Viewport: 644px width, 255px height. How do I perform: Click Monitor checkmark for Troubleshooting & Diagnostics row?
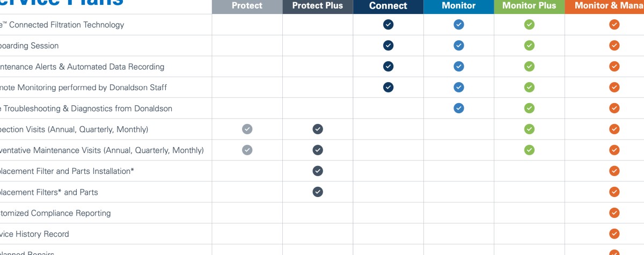coord(459,108)
